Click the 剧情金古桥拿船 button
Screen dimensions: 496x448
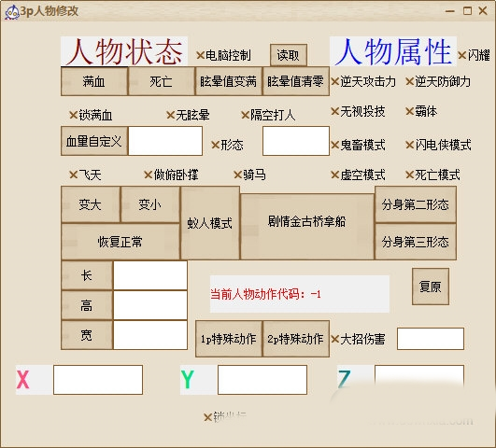pos(306,227)
